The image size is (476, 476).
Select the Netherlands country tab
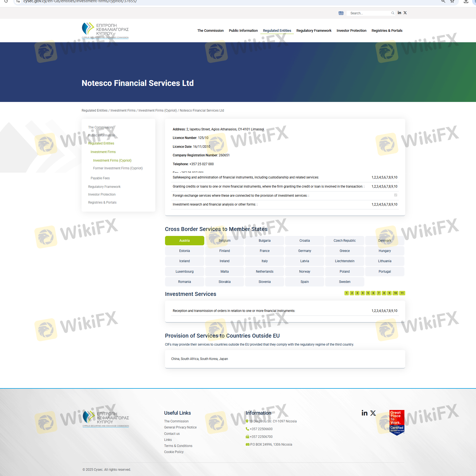(x=265, y=272)
